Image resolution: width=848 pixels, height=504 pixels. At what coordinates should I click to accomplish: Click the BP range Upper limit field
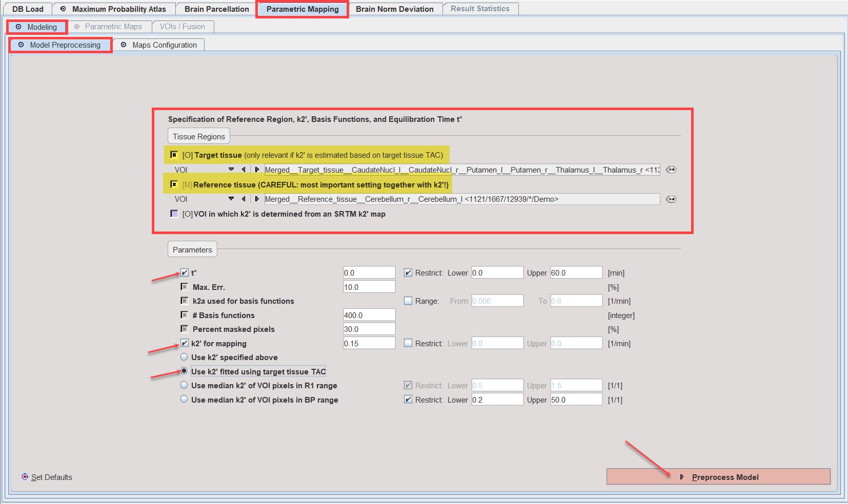pos(576,400)
